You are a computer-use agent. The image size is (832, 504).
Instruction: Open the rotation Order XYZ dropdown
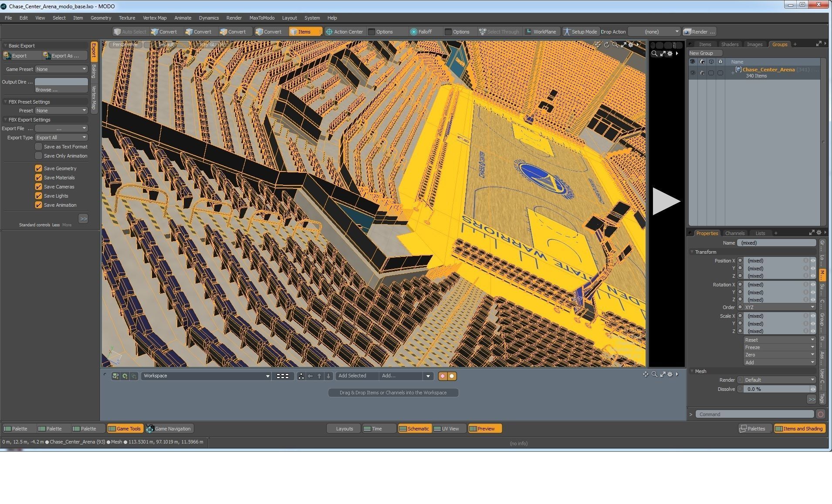(x=779, y=307)
